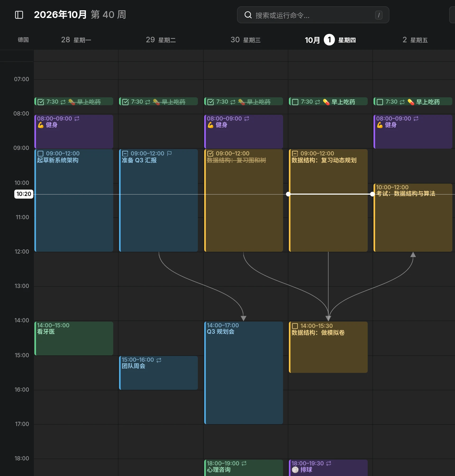Screen dimensions: 455x476
Task: Select the 29 星期二 day header
Action: [x=161, y=40]
